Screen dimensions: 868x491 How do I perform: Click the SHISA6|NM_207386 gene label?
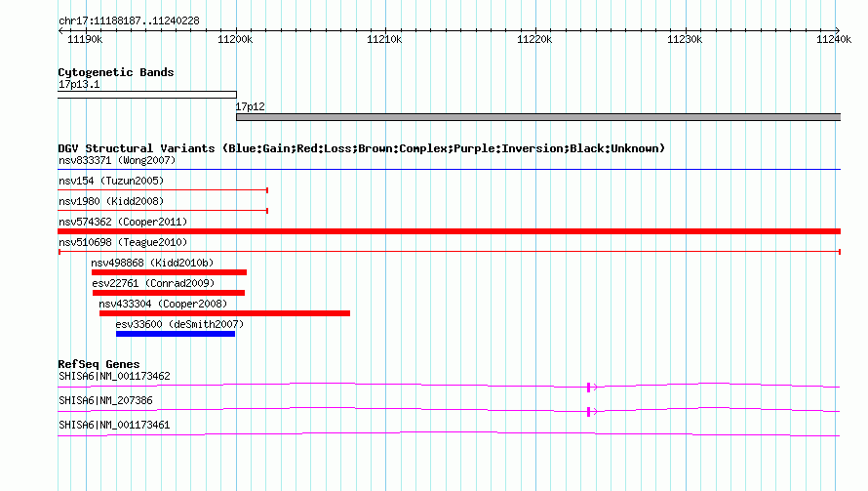click(x=105, y=400)
